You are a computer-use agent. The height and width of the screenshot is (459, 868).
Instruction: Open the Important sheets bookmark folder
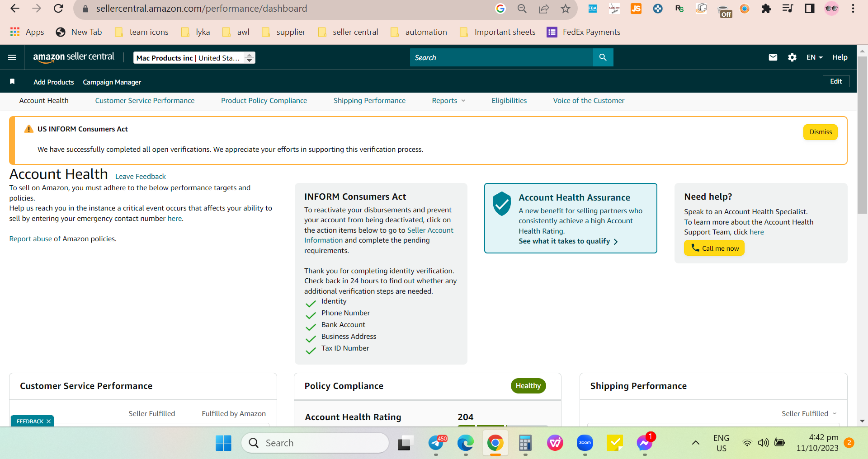coord(497,32)
